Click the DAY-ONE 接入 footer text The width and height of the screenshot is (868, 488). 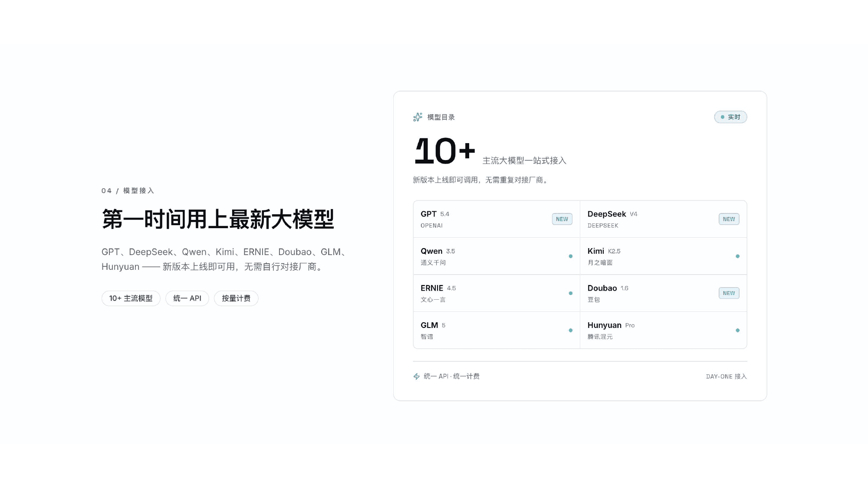(727, 377)
